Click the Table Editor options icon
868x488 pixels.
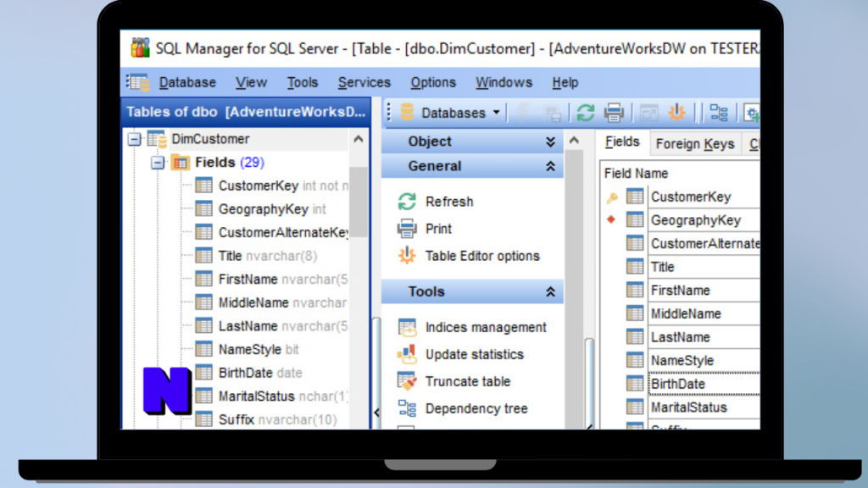pyautogui.click(x=407, y=256)
